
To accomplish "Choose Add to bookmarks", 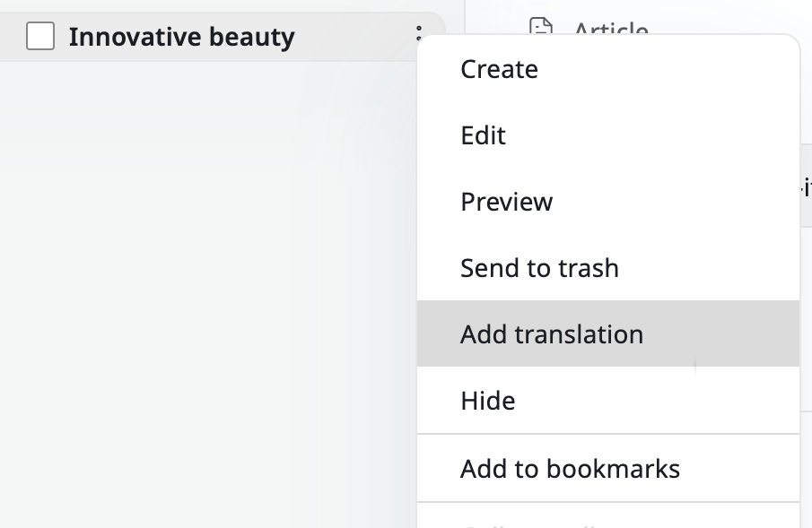I will coord(608,469).
